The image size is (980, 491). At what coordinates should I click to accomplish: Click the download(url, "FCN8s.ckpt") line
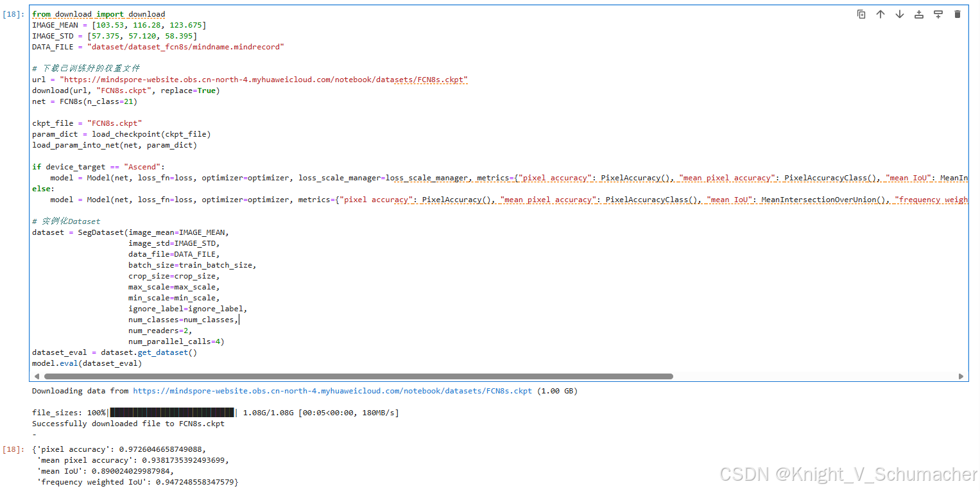(126, 90)
